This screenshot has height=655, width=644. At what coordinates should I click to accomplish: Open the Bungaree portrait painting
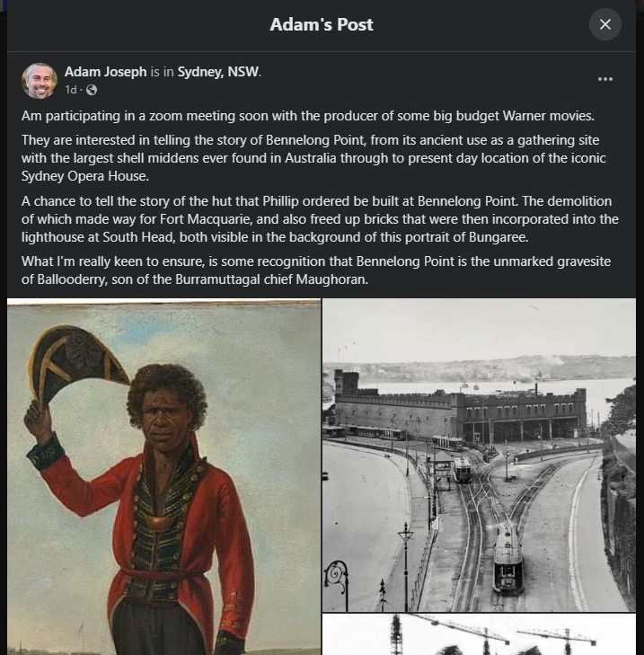click(x=164, y=476)
